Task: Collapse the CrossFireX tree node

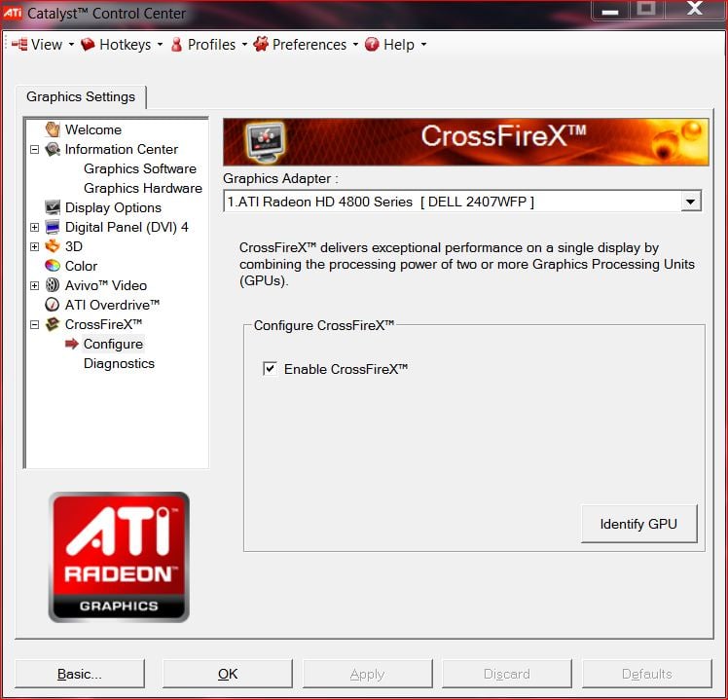Action: pyautogui.click(x=34, y=324)
